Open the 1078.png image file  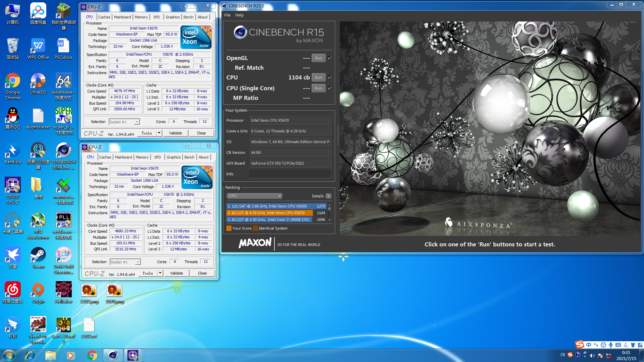[114, 294]
